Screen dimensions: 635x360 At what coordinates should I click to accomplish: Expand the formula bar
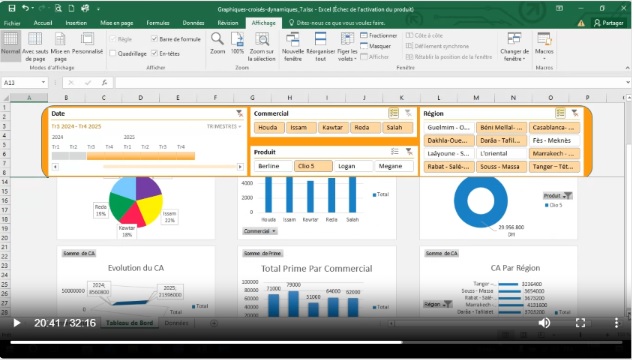coord(628,82)
